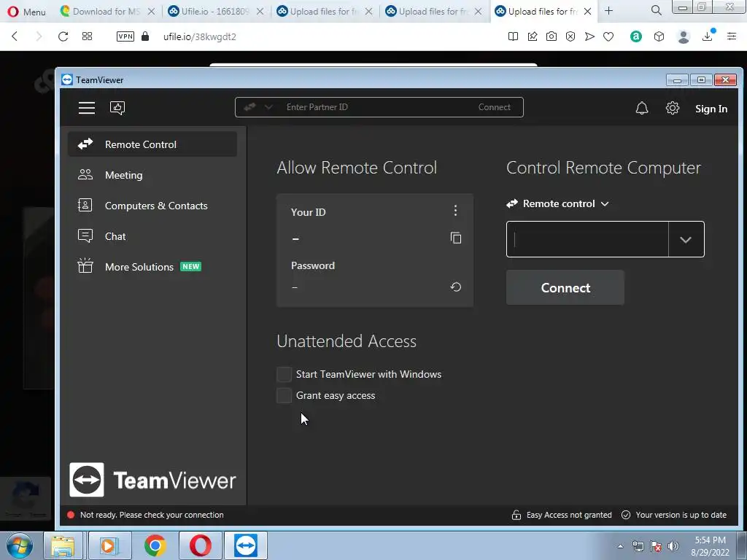Open Opera easy setup sliders icon
Image resolution: width=747 pixels, height=560 pixels.
[x=732, y=36]
